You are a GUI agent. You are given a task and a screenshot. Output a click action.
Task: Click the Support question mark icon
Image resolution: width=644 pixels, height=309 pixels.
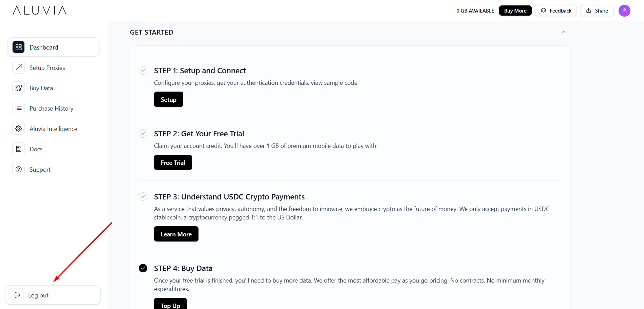point(19,169)
